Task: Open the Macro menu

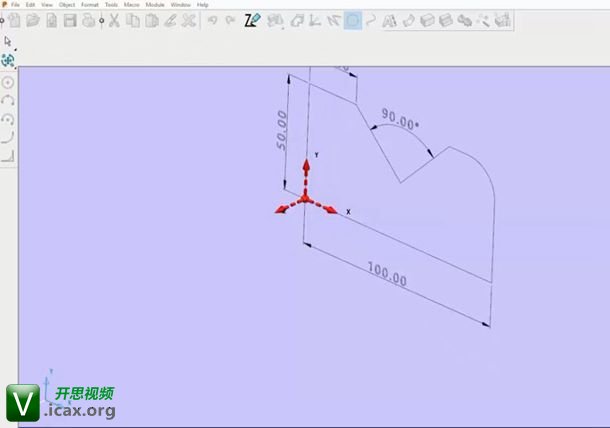Action: [131, 5]
